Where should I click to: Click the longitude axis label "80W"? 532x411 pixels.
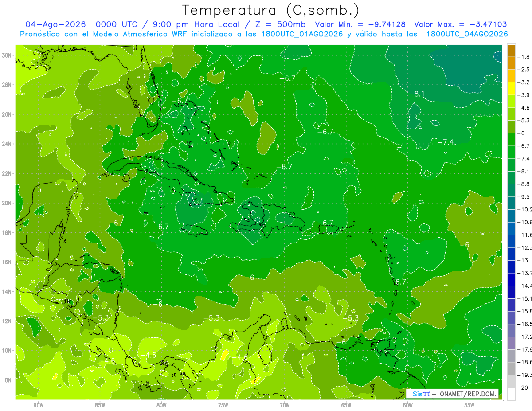coord(161,405)
